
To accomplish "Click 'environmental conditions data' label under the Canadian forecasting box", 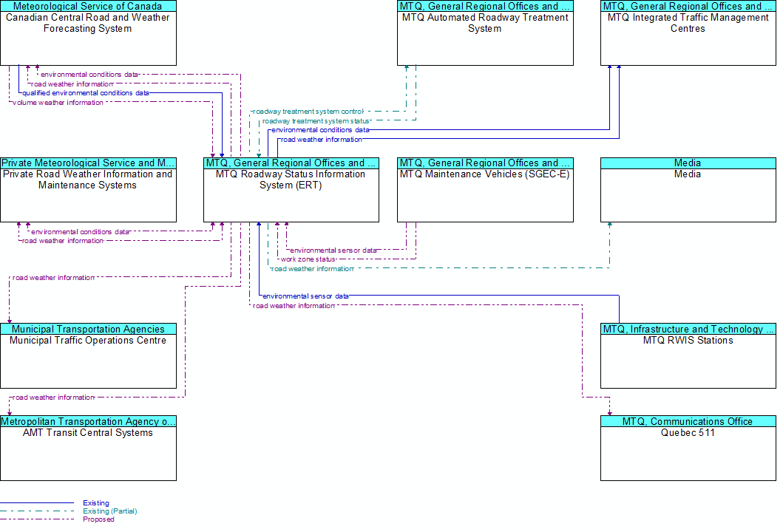I will click(89, 75).
